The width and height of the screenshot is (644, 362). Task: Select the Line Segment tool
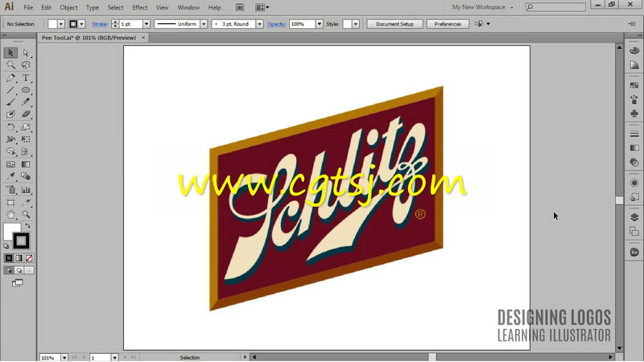point(10,90)
